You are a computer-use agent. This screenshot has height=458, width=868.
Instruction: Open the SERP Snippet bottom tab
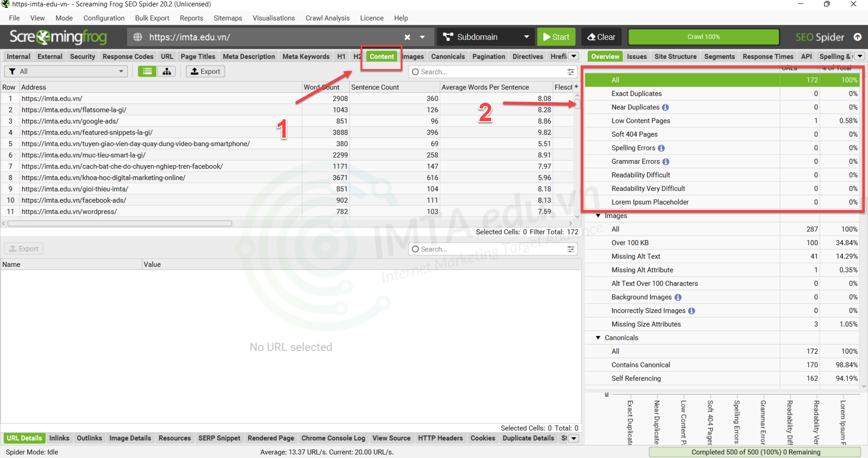click(219, 438)
